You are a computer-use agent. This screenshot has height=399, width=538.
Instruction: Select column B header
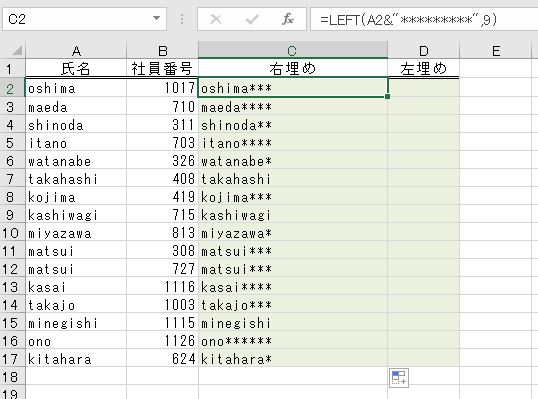point(162,50)
